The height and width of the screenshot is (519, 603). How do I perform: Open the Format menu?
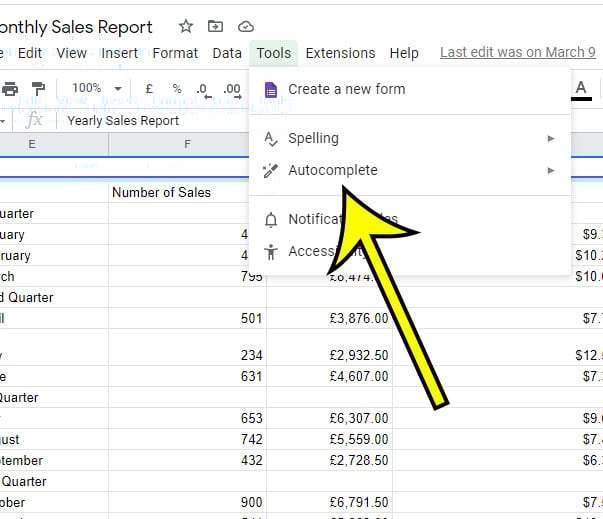pos(175,53)
